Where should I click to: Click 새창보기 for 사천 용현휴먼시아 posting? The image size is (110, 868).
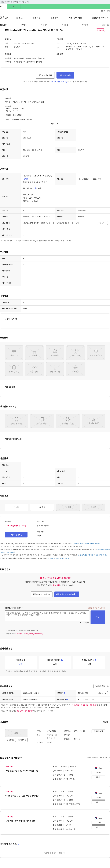coord(98,777)
